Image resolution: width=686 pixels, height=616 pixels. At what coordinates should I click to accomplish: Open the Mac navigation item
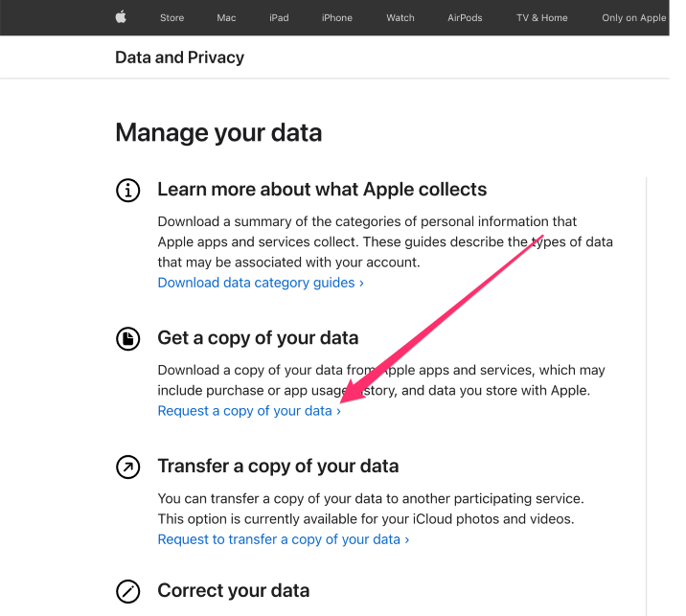coord(226,18)
